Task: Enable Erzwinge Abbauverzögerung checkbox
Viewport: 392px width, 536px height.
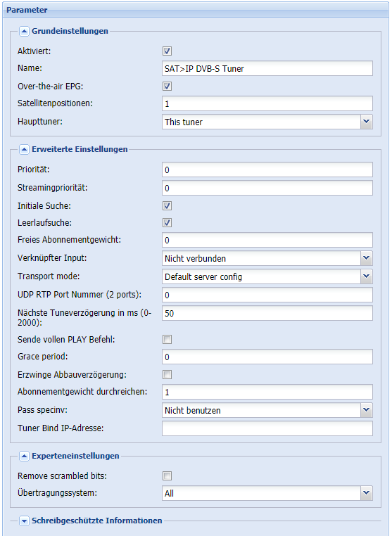Action: (167, 375)
